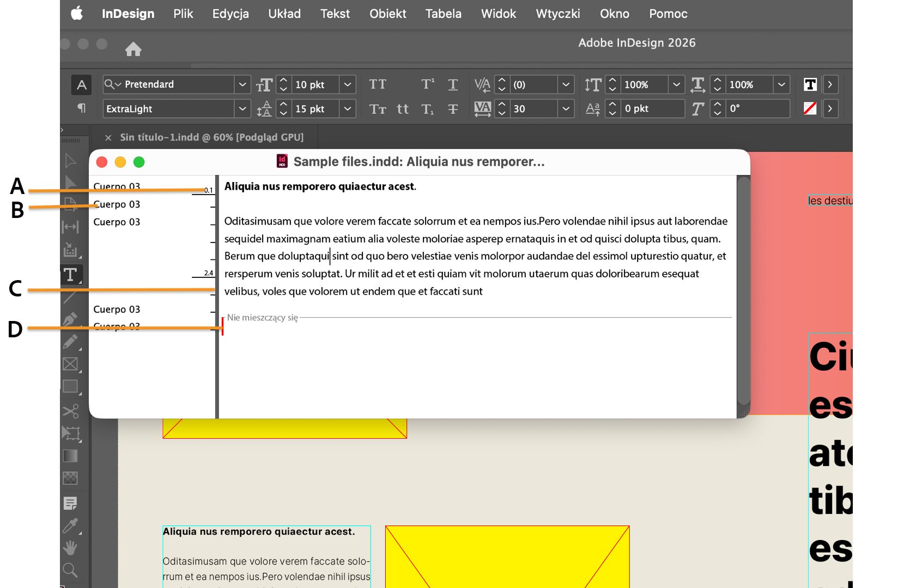Open the tracking 30 dropdown

pos(566,109)
